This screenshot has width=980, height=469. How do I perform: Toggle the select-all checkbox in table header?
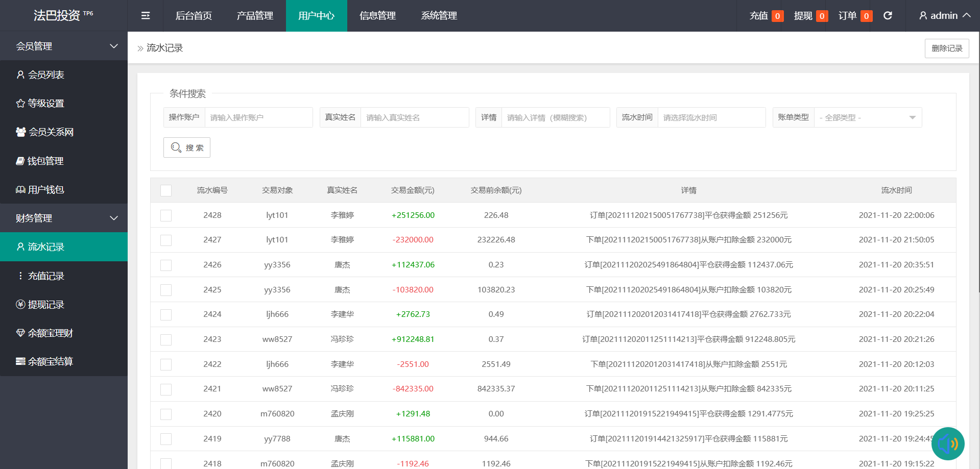pyautogui.click(x=166, y=190)
